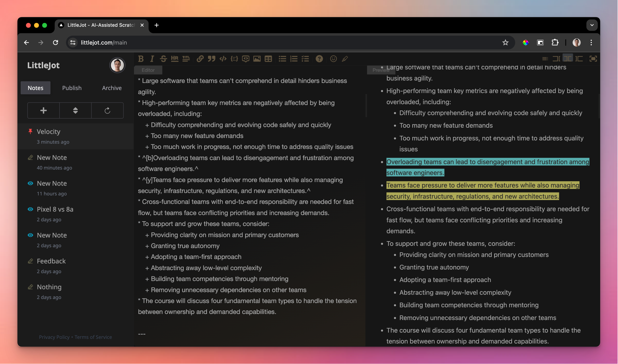
Task: Insert an image
Action: point(257,59)
